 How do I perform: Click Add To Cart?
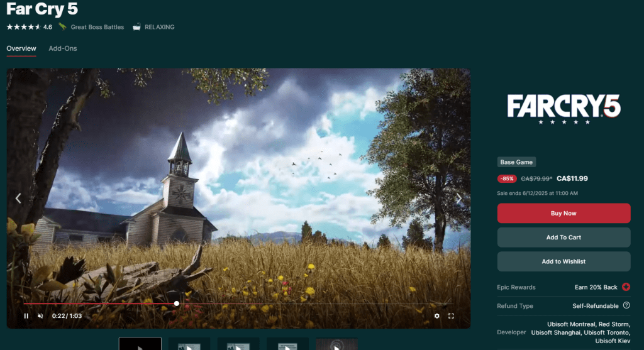pyautogui.click(x=563, y=238)
